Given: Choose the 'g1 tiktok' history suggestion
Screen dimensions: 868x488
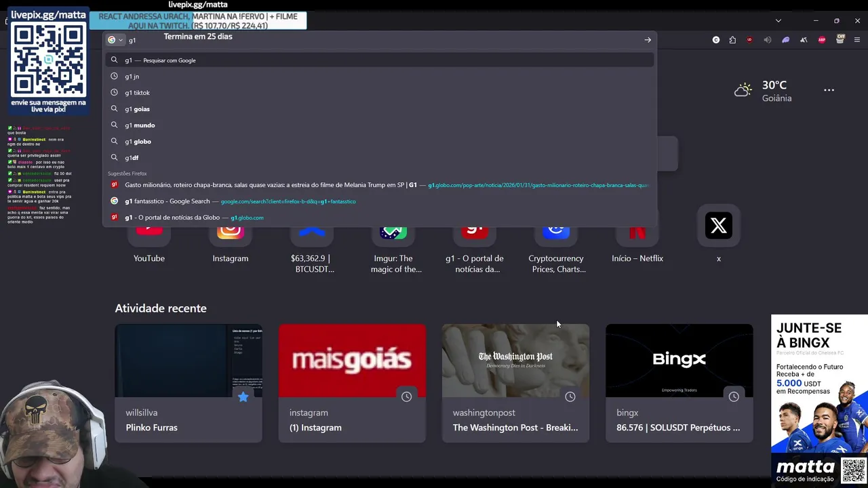Looking at the screenshot, I should (x=380, y=93).
